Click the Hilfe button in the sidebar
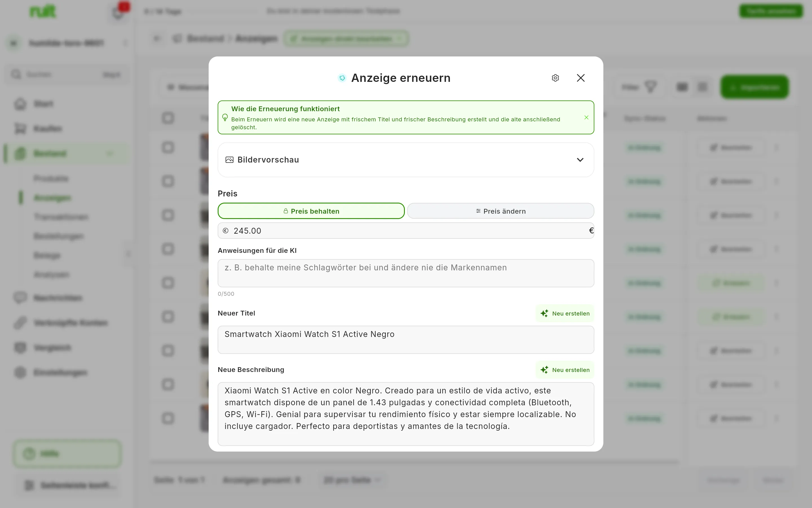Image resolution: width=812 pixels, height=508 pixels. [x=67, y=454]
